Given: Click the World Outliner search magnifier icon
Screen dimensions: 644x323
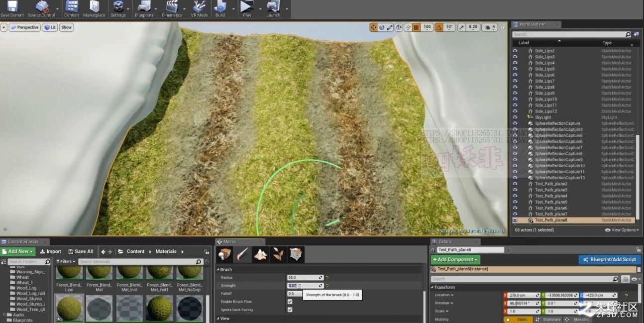Looking at the screenshot, I should click(628, 34).
